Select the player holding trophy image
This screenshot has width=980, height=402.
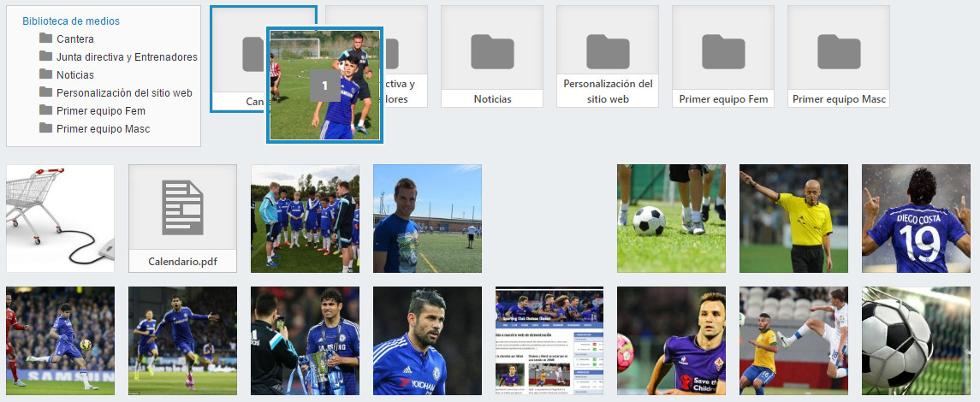click(305, 340)
